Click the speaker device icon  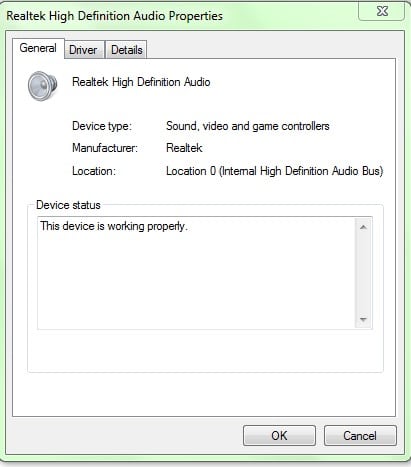42,86
